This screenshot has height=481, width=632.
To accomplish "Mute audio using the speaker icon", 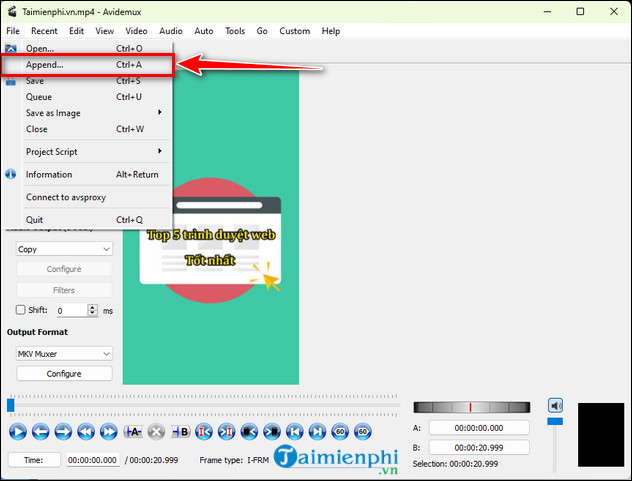I will (x=555, y=405).
